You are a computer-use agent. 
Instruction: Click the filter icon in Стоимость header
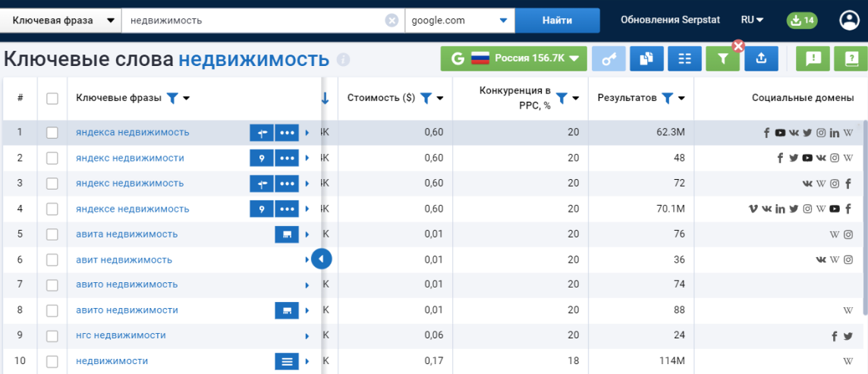[x=426, y=99]
